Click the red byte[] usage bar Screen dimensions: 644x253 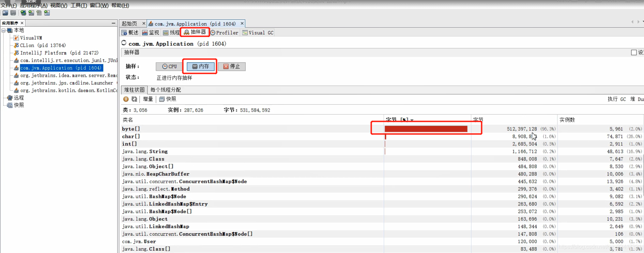point(426,129)
